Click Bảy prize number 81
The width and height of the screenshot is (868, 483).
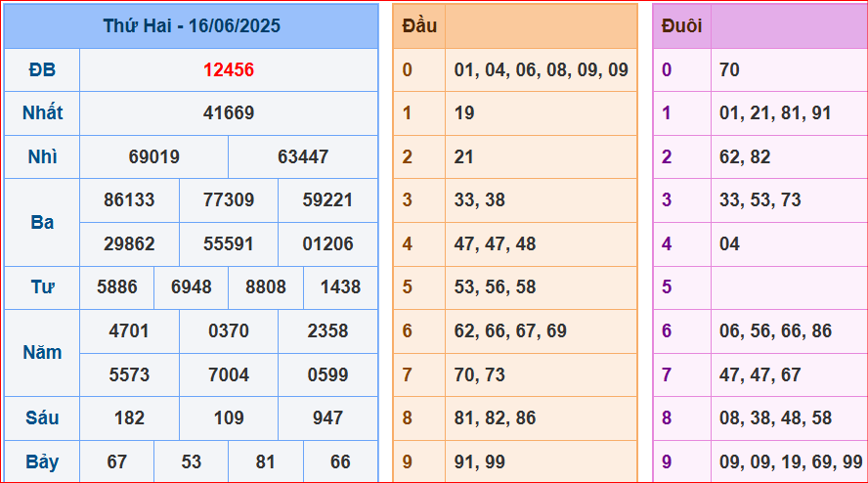click(x=266, y=461)
